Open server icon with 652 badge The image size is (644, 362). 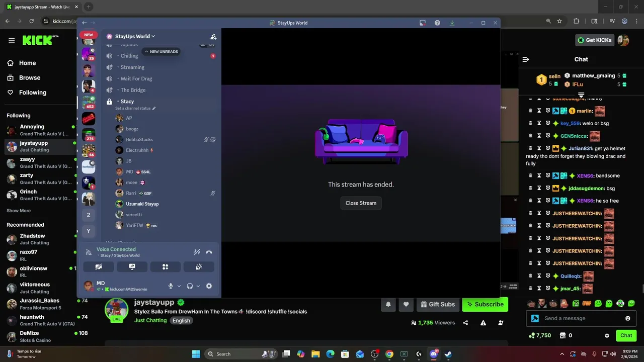(x=89, y=102)
